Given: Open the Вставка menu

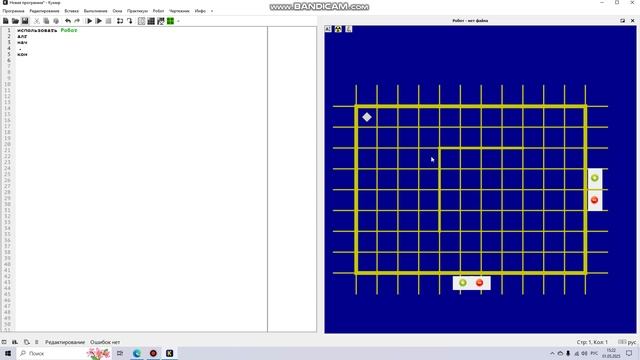Looking at the screenshot, I should pos(71,11).
